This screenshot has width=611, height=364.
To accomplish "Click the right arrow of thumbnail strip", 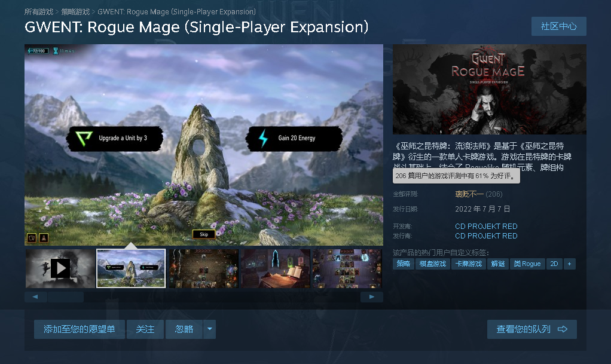I will 372,297.
